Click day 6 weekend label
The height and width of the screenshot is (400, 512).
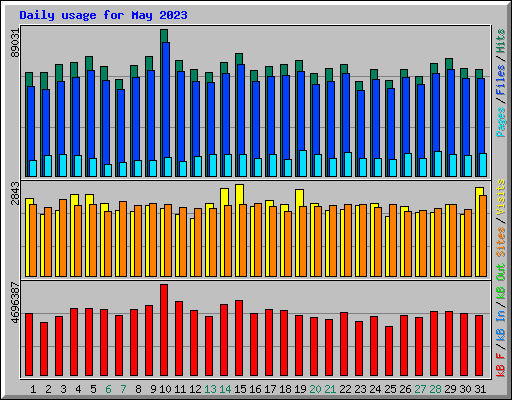tap(108, 389)
